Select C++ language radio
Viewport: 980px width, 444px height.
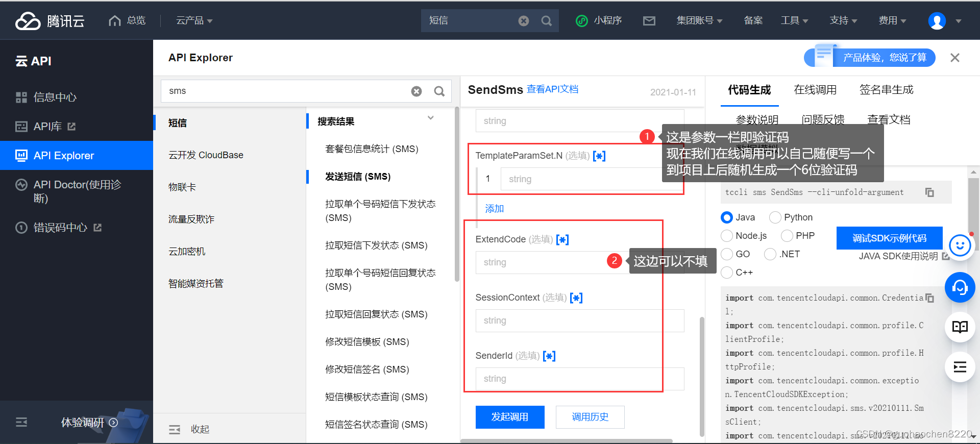point(727,273)
